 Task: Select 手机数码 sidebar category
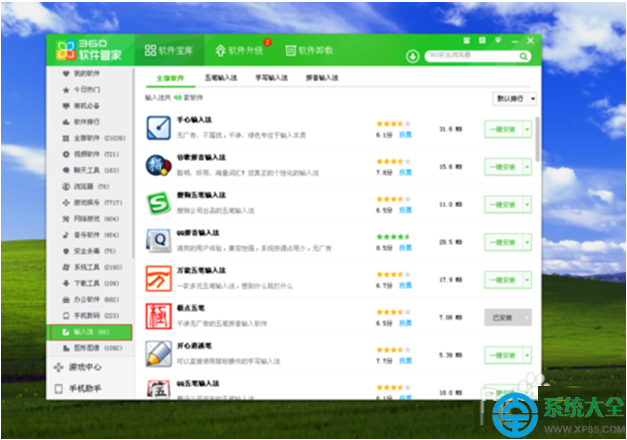(91, 316)
